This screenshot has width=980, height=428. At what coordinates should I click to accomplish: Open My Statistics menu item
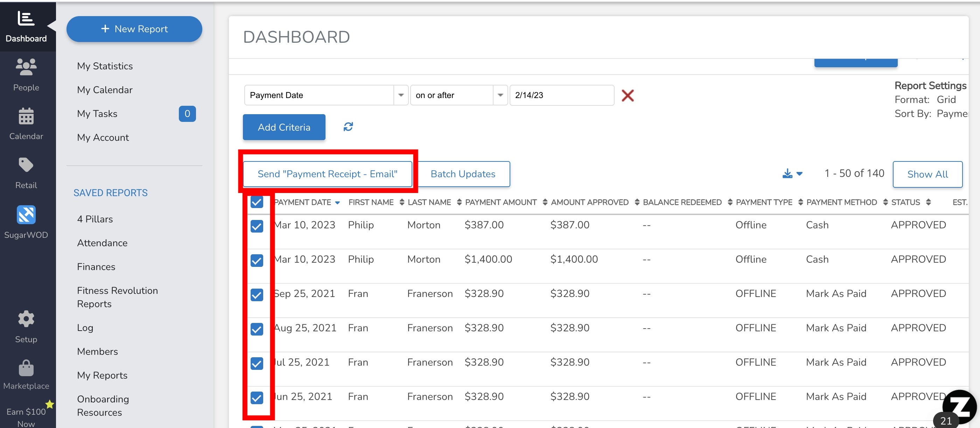105,65
